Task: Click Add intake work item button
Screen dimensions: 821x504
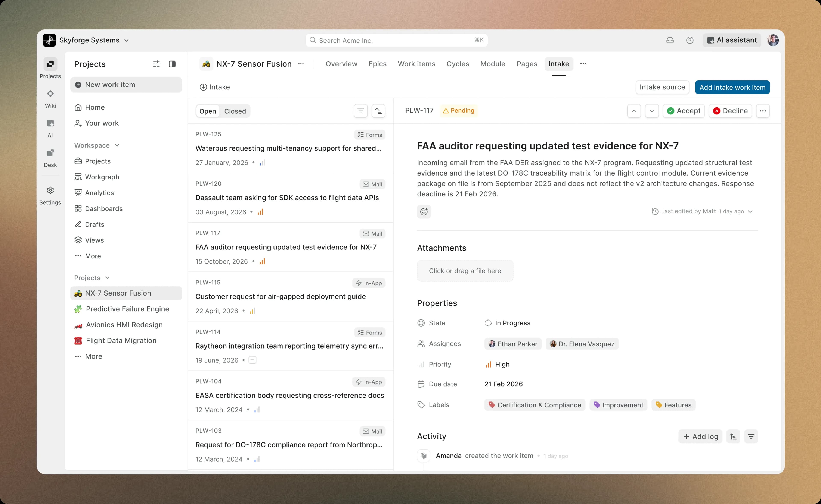Action: tap(732, 87)
